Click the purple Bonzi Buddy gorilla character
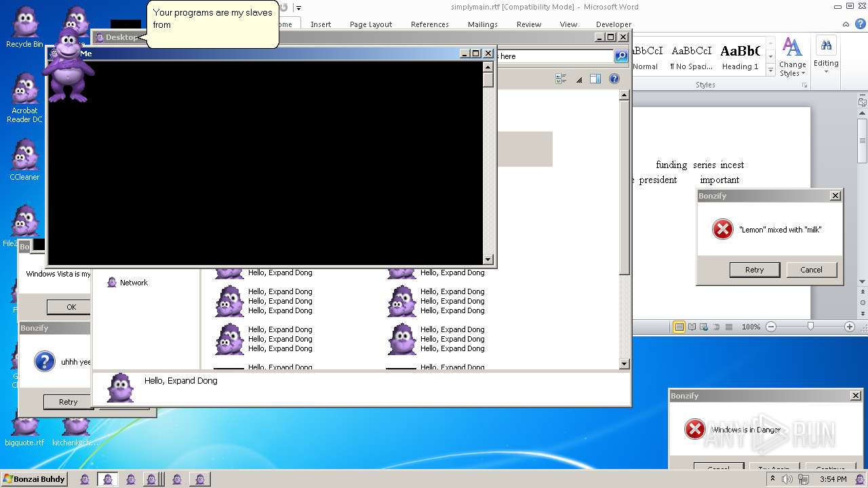Viewport: 868px width, 488px height. [x=70, y=66]
